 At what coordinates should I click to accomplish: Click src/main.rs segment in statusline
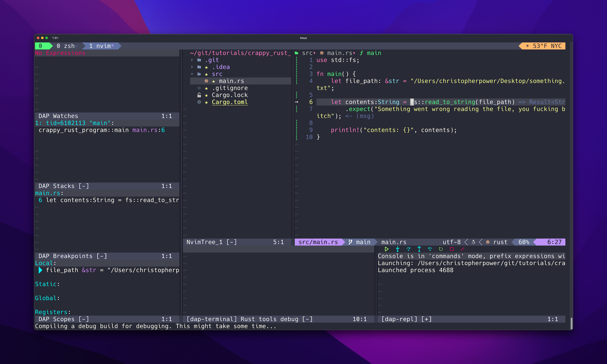tap(318, 242)
